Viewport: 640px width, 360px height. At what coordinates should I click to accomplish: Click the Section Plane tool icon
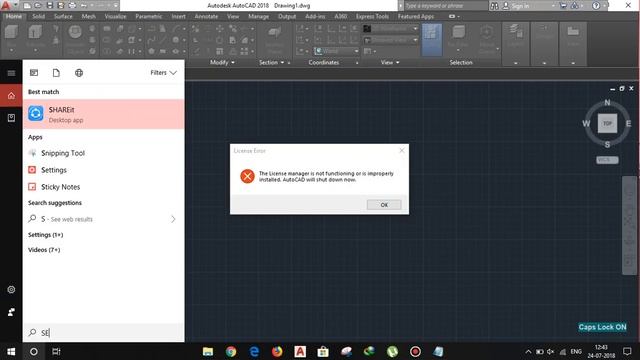click(x=274, y=33)
